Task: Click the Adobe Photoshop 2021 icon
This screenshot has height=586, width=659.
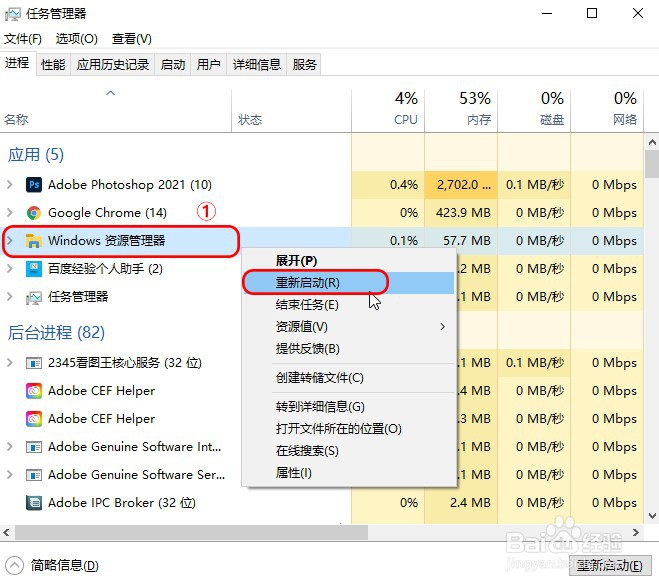Action: click(x=34, y=185)
